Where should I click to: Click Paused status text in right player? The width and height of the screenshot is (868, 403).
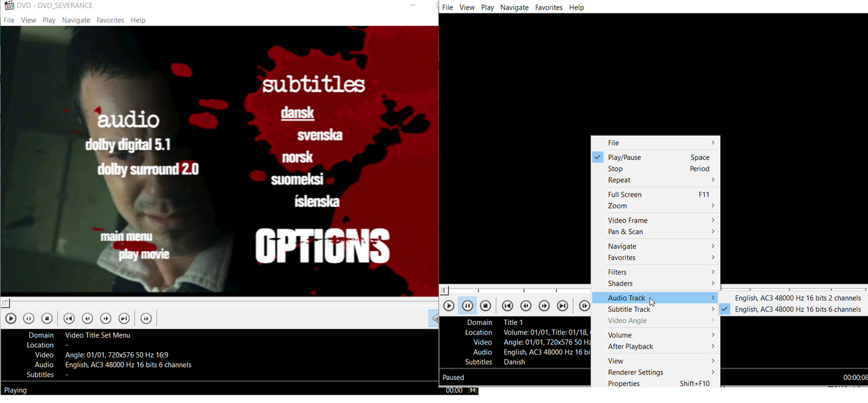[454, 378]
